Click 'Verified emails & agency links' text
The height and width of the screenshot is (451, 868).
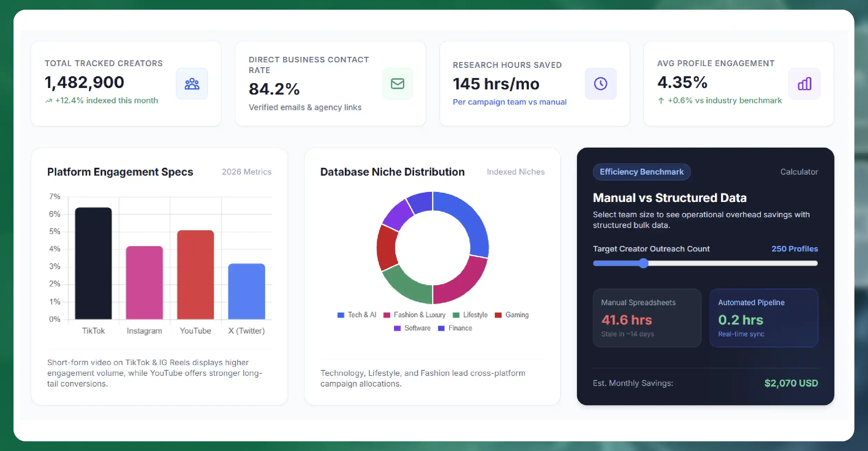coord(305,107)
